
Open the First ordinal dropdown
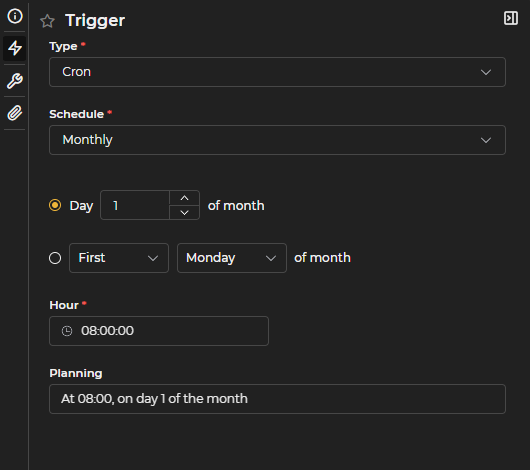tap(119, 258)
